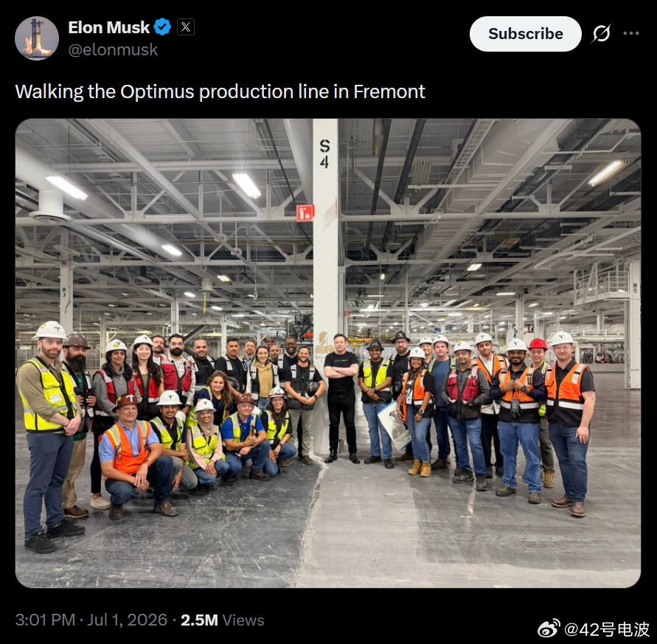Open the Grok slashed-circle icon
This screenshot has height=644, width=657.
pos(601,33)
